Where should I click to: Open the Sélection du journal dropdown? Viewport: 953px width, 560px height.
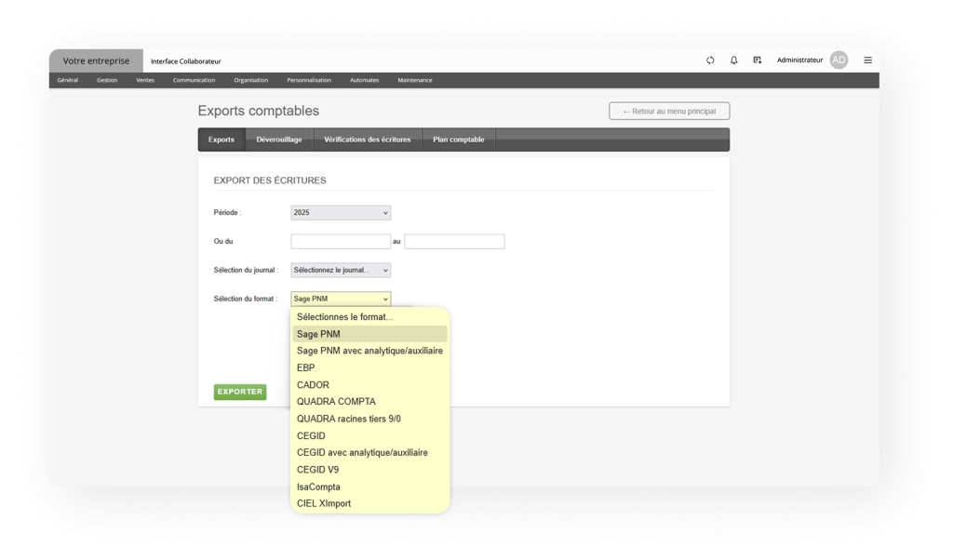pyautogui.click(x=341, y=271)
